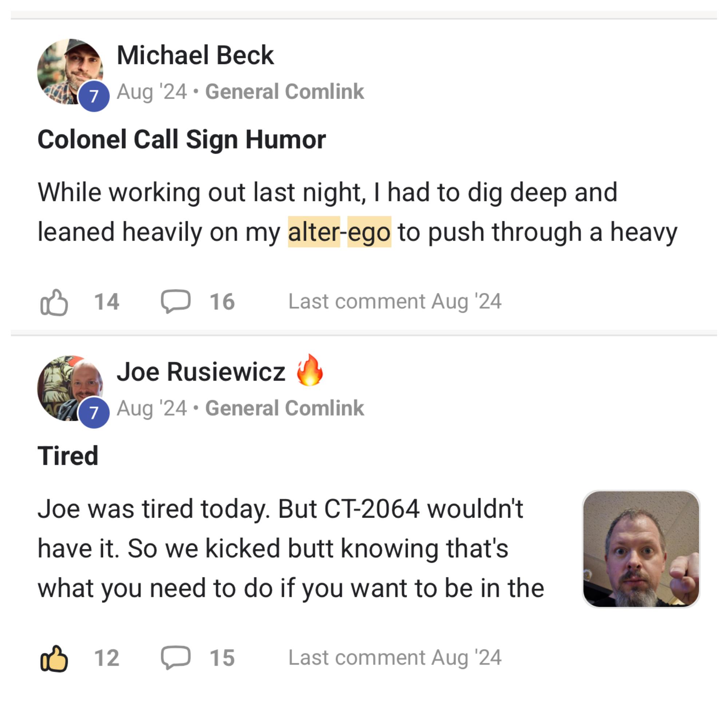The image size is (728, 728).
Task: View the 12 likes count on Joe's post
Action: [107, 658]
